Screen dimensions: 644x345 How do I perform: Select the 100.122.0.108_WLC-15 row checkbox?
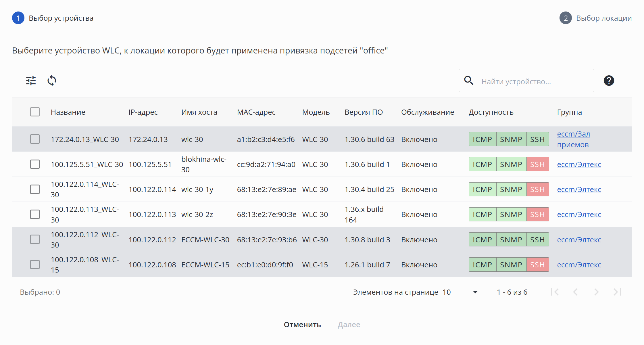(35, 264)
